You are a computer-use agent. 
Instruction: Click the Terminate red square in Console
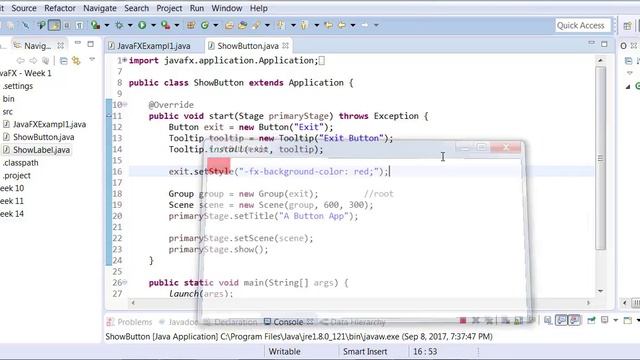pyautogui.click(x=462, y=321)
